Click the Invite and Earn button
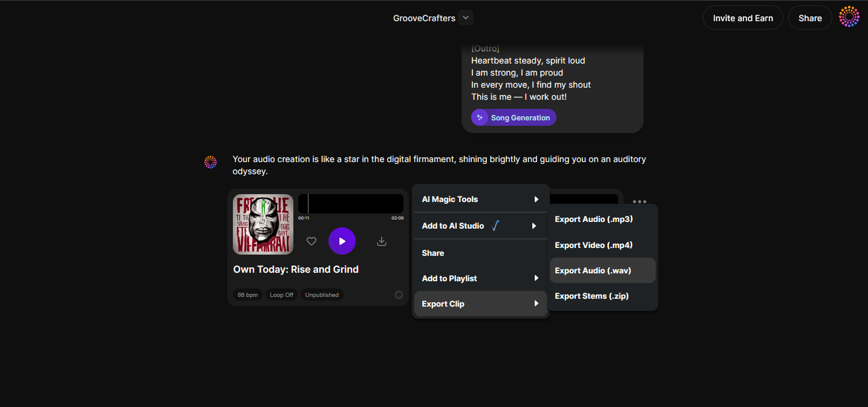This screenshot has width=868, height=407. click(x=743, y=18)
